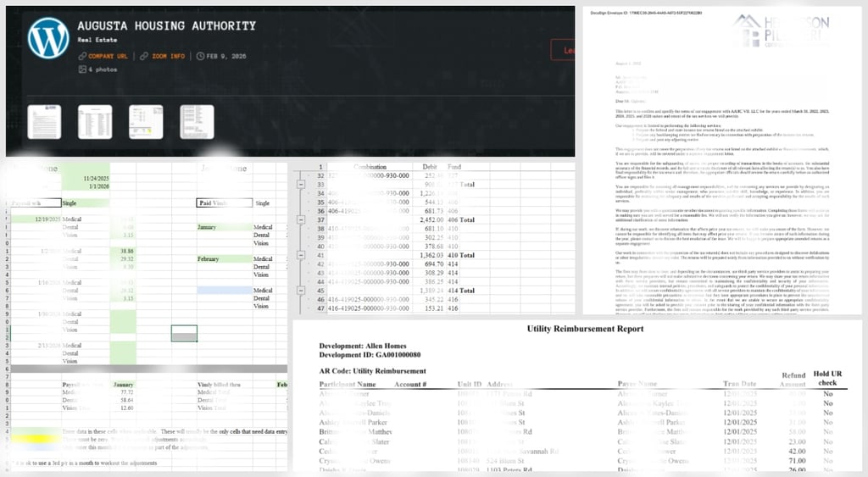
Task: Click the 'Hold UR check' column header
Action: (x=827, y=378)
